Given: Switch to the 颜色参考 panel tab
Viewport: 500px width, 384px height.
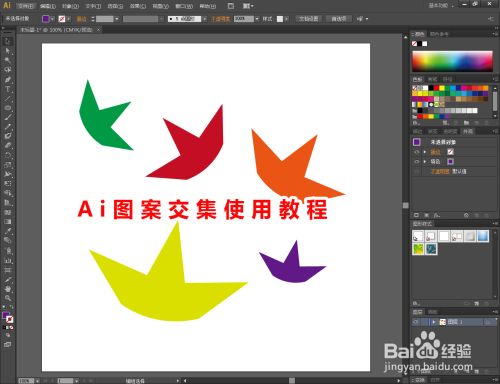Looking at the screenshot, I should coord(439,34).
